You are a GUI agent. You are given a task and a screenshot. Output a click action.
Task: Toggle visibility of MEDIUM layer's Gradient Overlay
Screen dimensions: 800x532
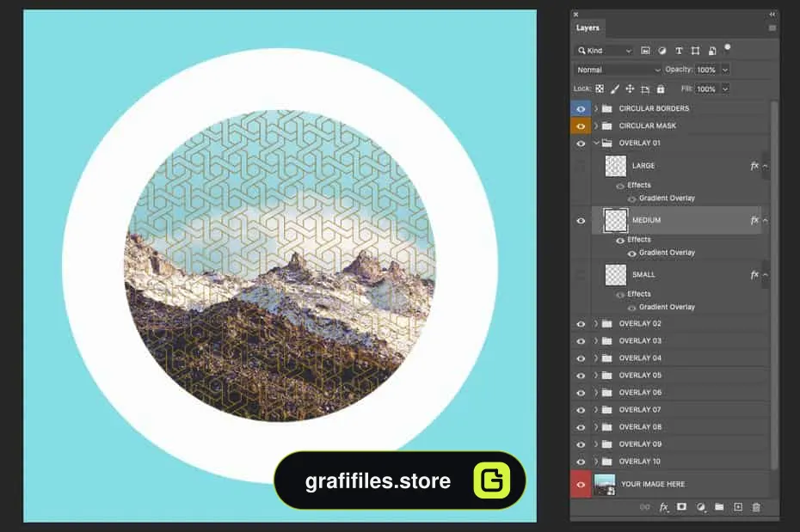point(631,254)
